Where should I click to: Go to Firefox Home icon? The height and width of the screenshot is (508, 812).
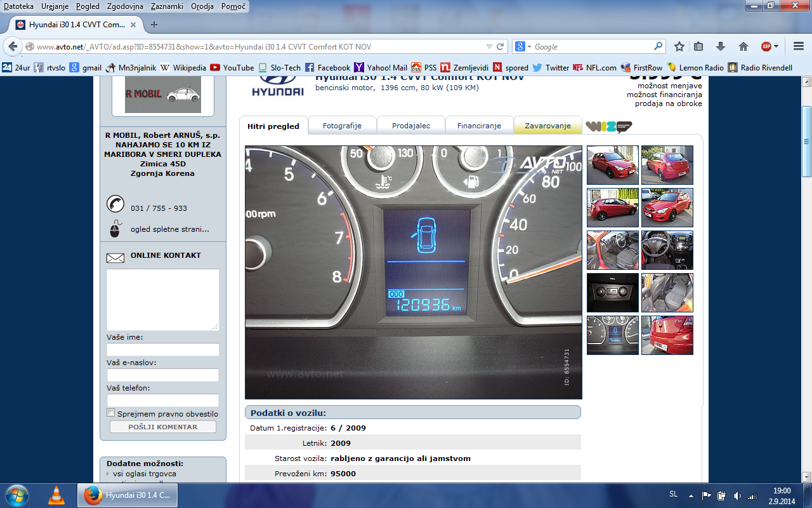click(x=743, y=46)
